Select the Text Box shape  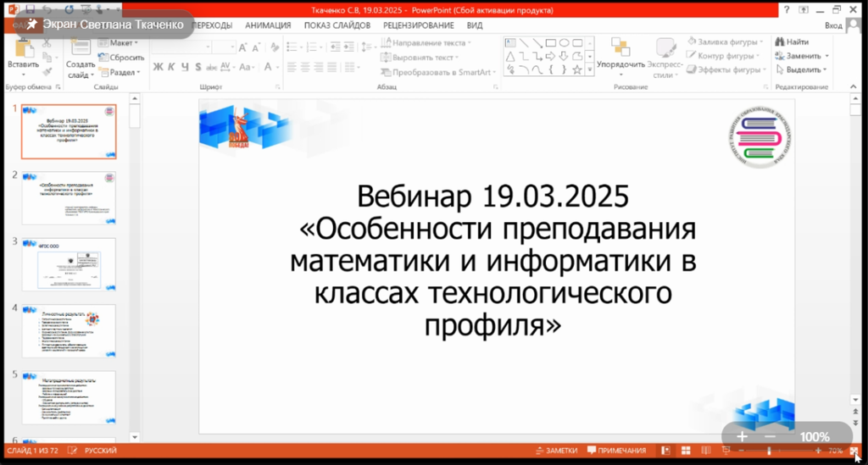pyautogui.click(x=510, y=43)
